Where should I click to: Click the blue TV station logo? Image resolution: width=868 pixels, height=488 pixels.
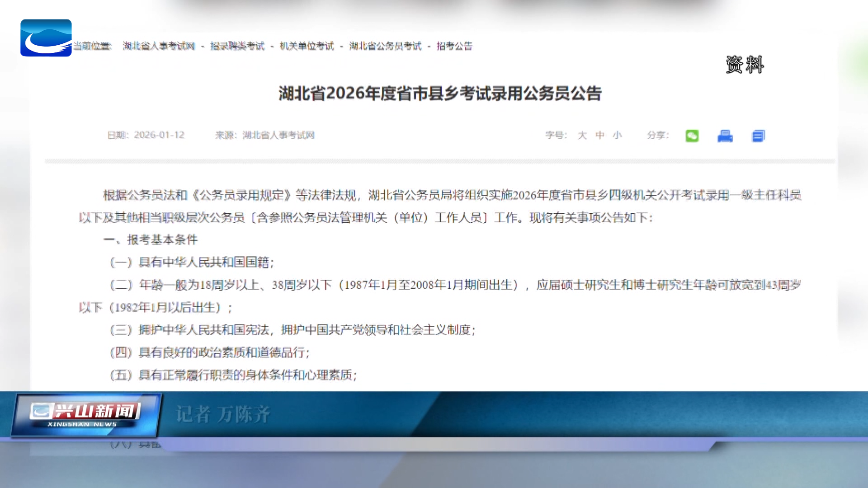click(46, 38)
